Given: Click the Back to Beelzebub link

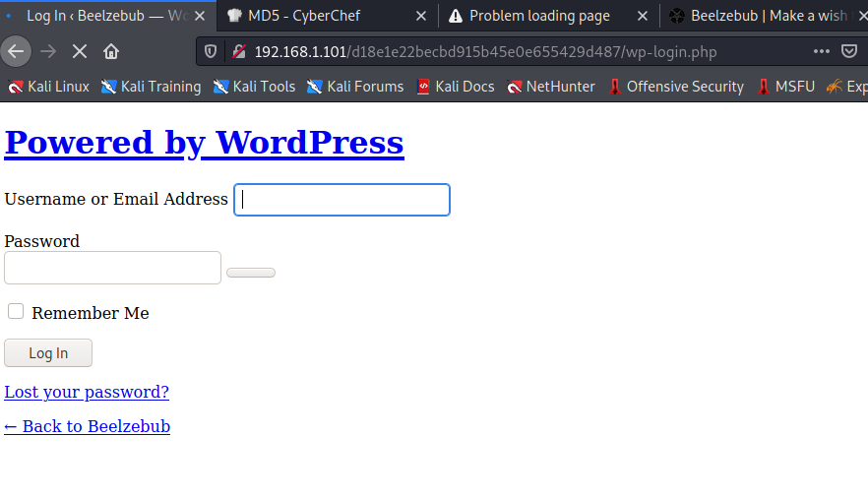Looking at the screenshot, I should tap(87, 426).
